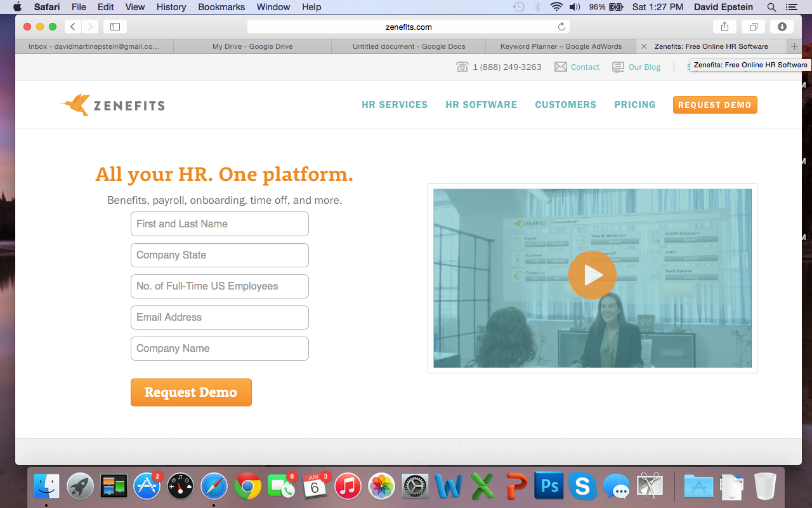Close the Zenefits tab

[x=644, y=46]
